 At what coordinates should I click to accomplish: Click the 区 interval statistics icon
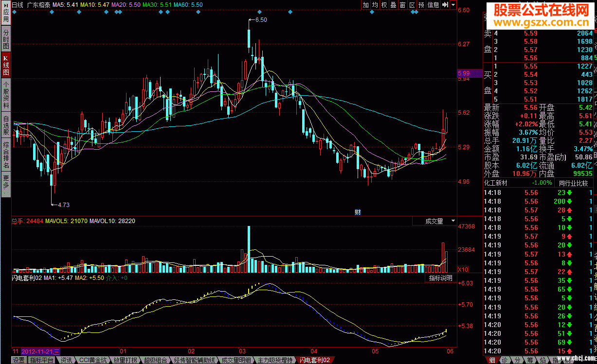click(x=412, y=5)
